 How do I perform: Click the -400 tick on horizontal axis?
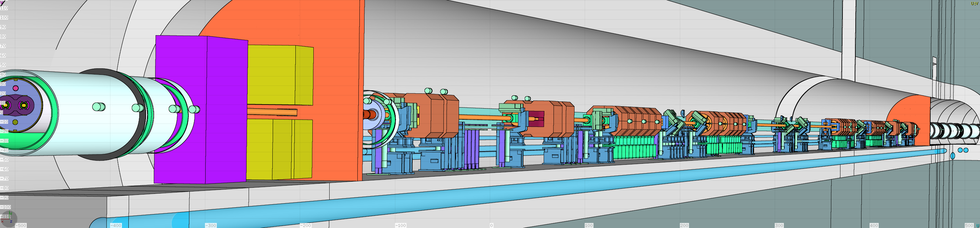coord(116,225)
